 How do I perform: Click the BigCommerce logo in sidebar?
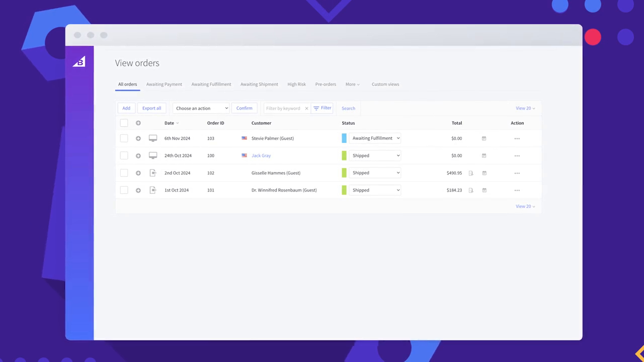(79, 61)
